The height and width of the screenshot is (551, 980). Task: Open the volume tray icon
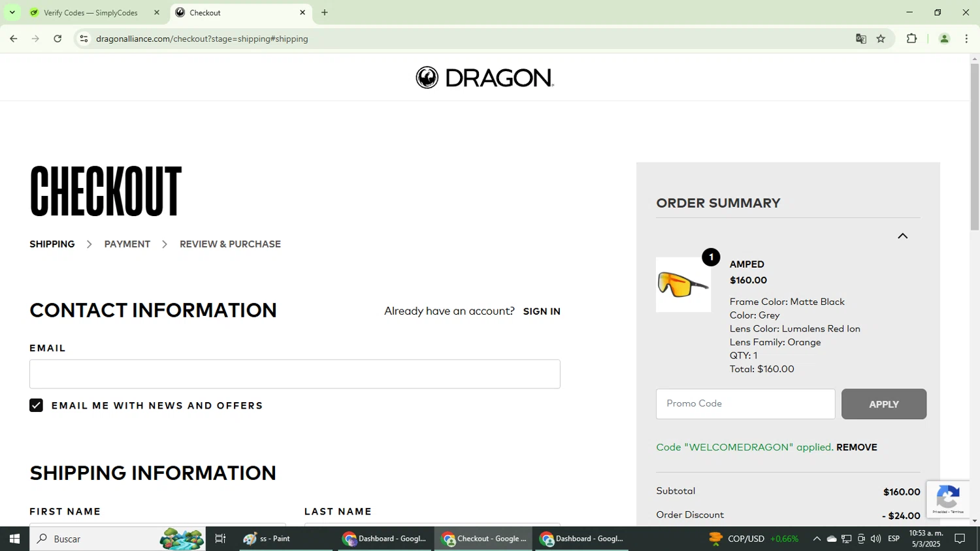click(x=875, y=539)
